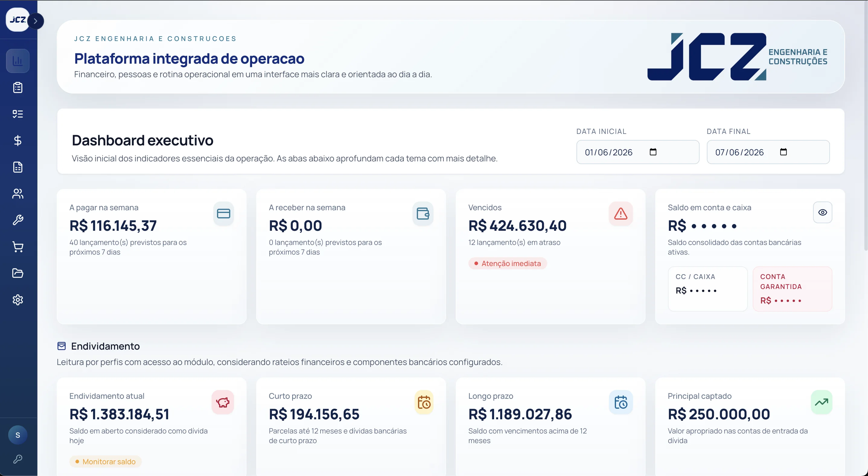
Task: Open calendar picker for Data Final
Action: [783, 152]
